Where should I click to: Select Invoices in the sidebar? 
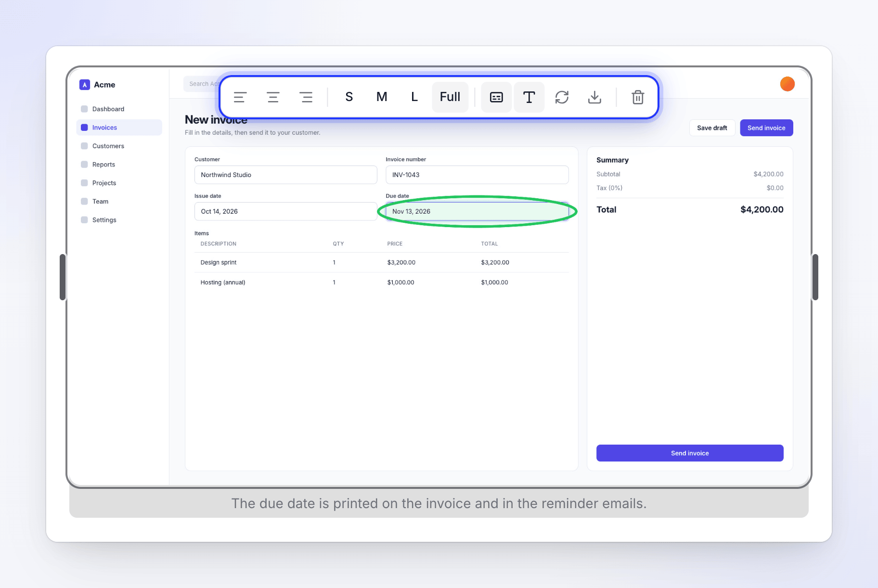point(119,128)
